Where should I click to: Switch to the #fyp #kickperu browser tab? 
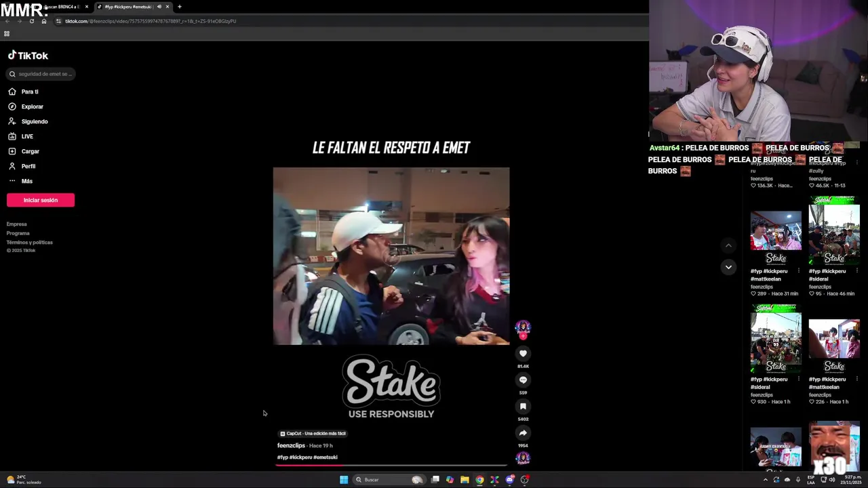(x=133, y=7)
